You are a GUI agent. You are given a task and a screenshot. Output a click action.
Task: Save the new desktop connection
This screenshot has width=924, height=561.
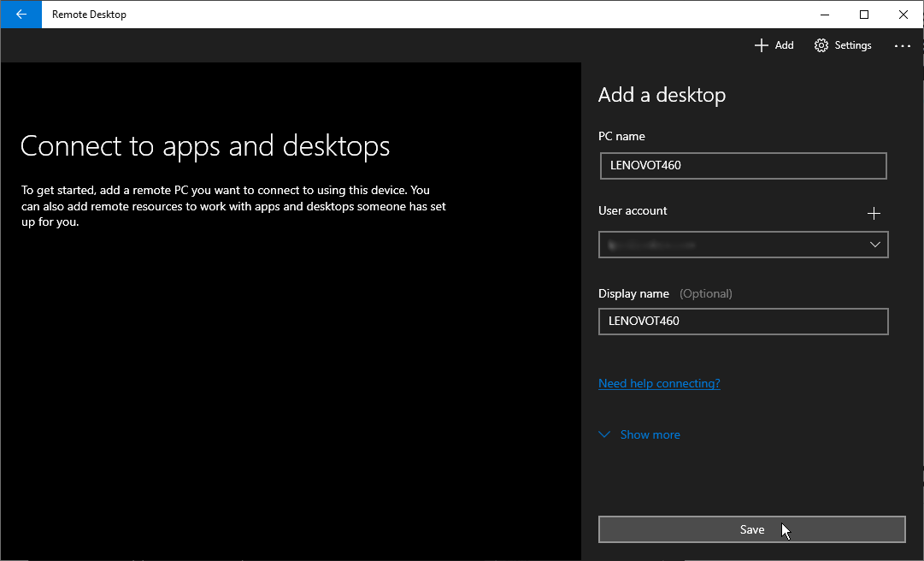tap(752, 529)
